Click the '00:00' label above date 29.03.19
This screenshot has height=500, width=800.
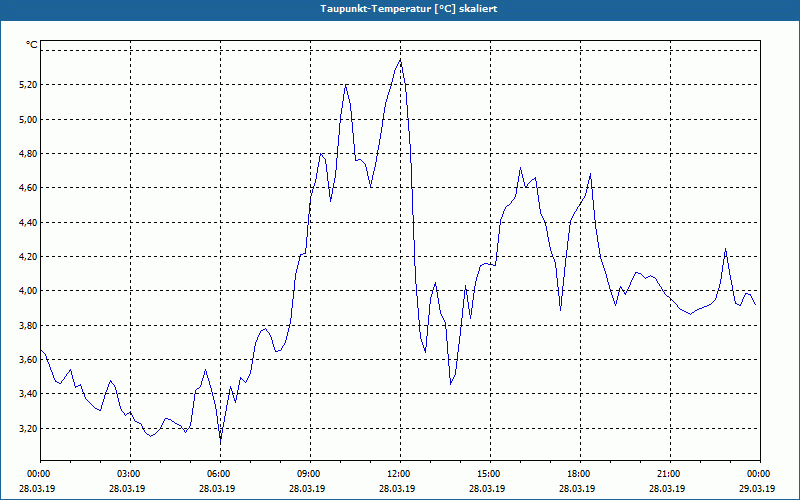pyautogui.click(x=760, y=474)
